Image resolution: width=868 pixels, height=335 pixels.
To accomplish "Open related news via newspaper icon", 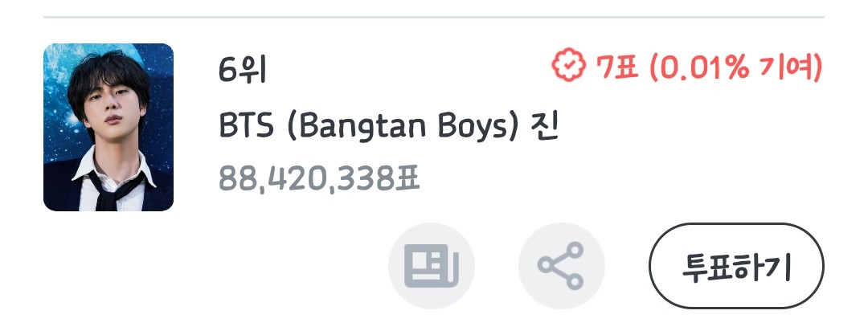I will (x=432, y=266).
